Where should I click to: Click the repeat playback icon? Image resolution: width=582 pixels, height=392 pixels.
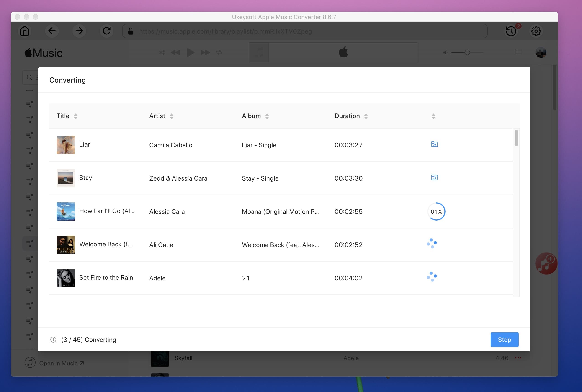tap(219, 52)
